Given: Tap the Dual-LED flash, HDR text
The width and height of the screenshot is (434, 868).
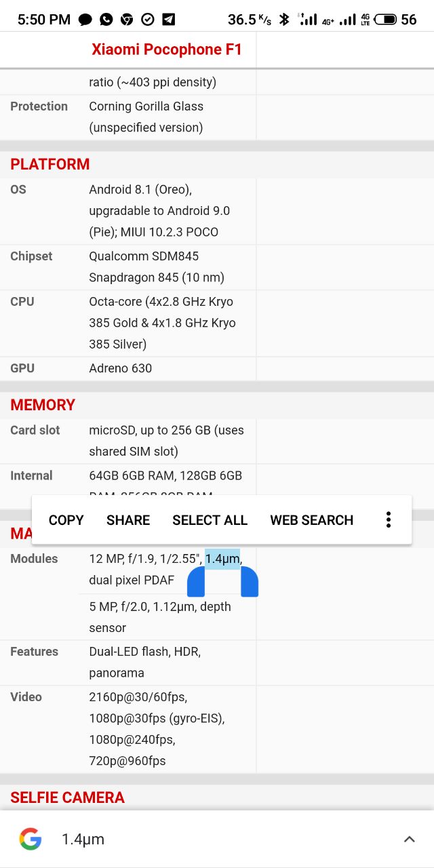Looking at the screenshot, I should point(145,652).
